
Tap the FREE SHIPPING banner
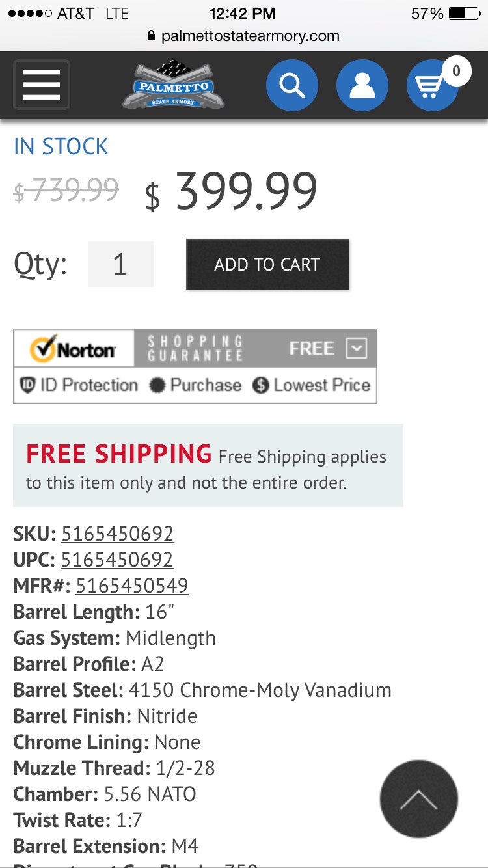click(x=208, y=465)
